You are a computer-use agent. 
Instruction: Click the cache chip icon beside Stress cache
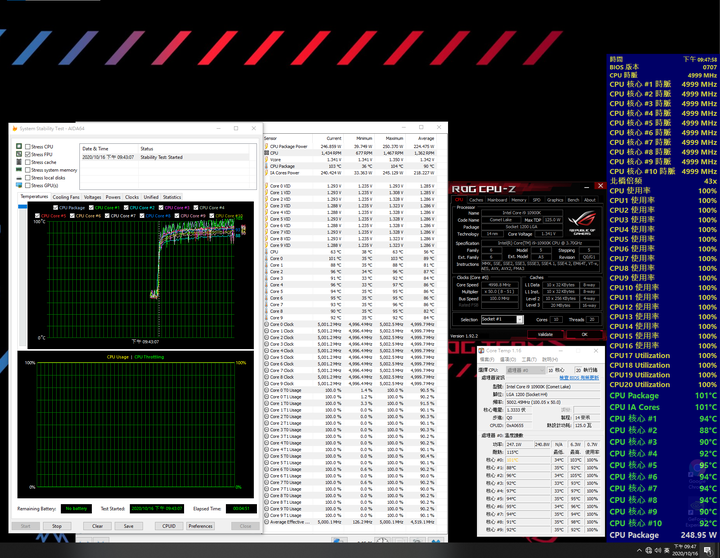(19, 162)
